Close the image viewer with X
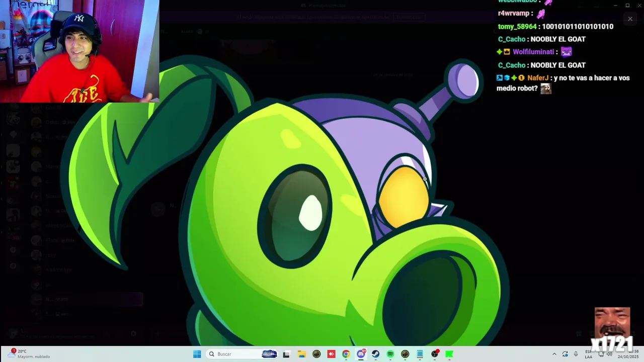 click(630, 19)
